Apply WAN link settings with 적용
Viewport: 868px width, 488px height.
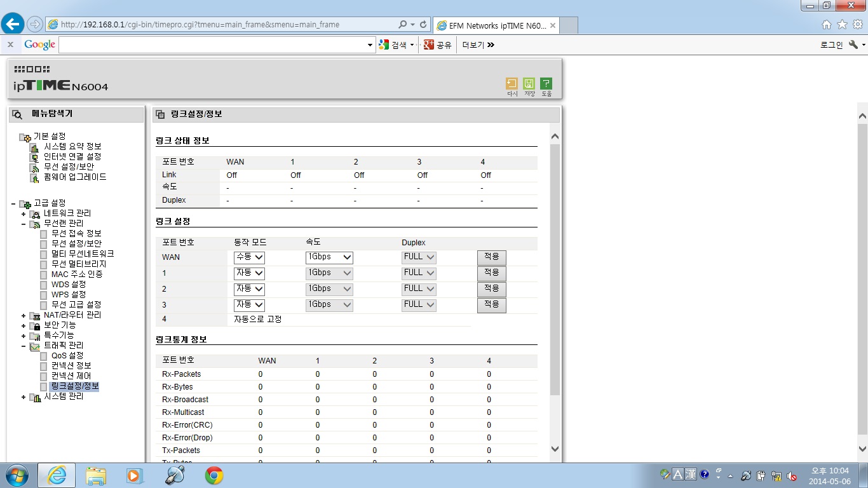[492, 257]
